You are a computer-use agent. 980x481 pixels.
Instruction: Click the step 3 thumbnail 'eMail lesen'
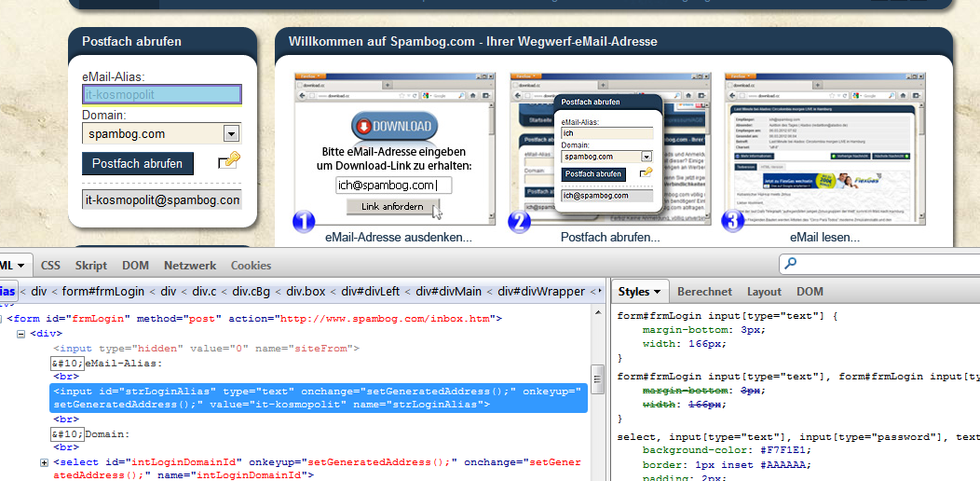tap(824, 150)
